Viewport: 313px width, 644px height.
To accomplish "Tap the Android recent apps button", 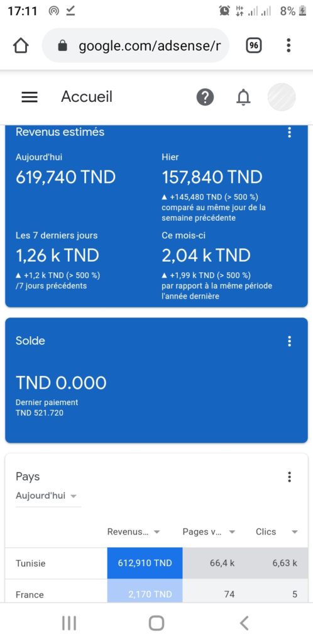I will [x=69, y=623].
